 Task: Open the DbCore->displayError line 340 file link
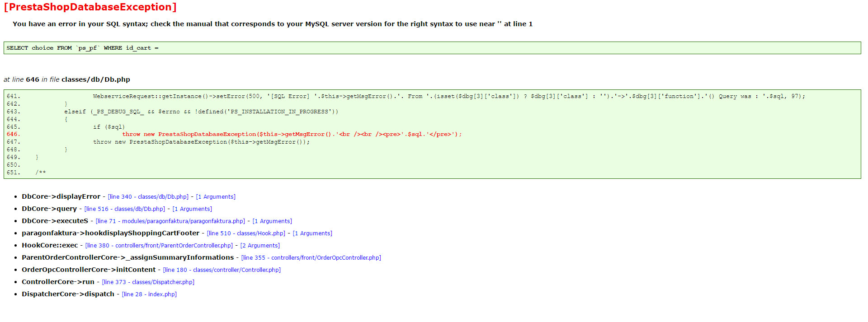[x=148, y=197]
